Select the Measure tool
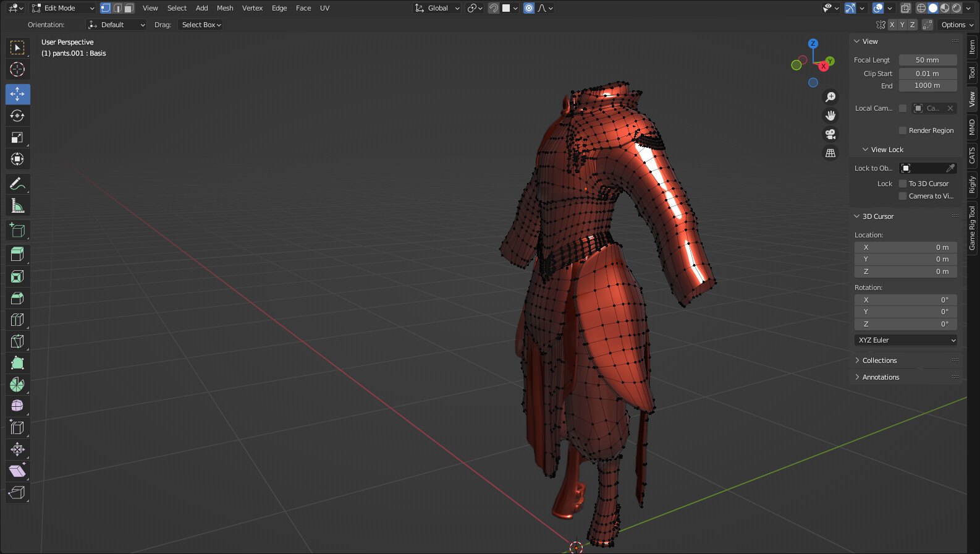The width and height of the screenshot is (980, 554). pyautogui.click(x=17, y=205)
